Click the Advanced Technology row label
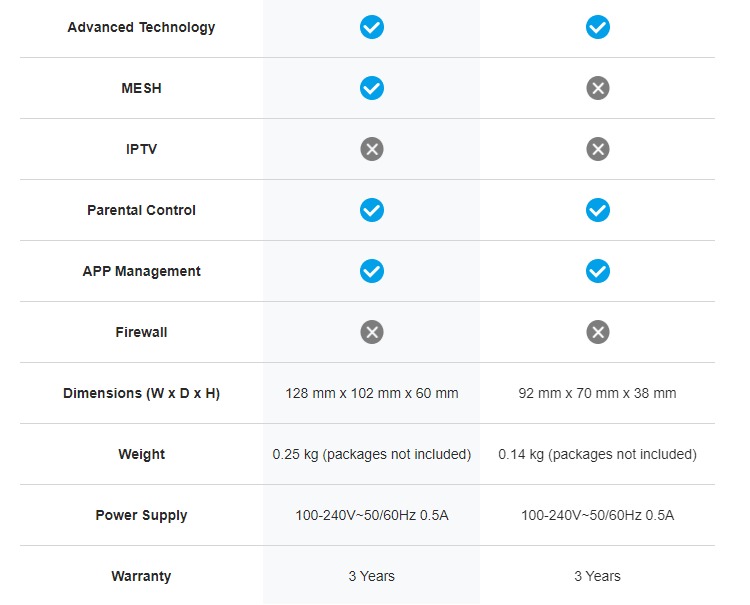This screenshot has height=605, width=750. click(141, 27)
